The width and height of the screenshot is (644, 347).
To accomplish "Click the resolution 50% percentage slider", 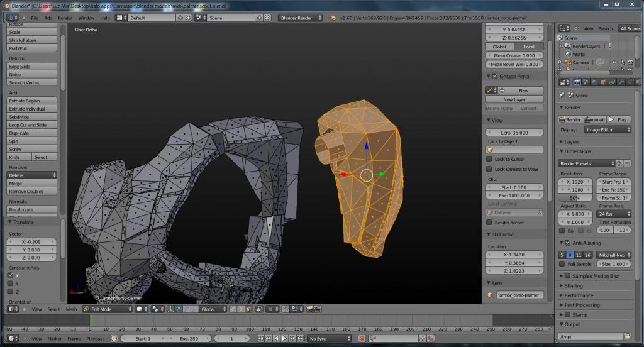I will click(x=575, y=197).
